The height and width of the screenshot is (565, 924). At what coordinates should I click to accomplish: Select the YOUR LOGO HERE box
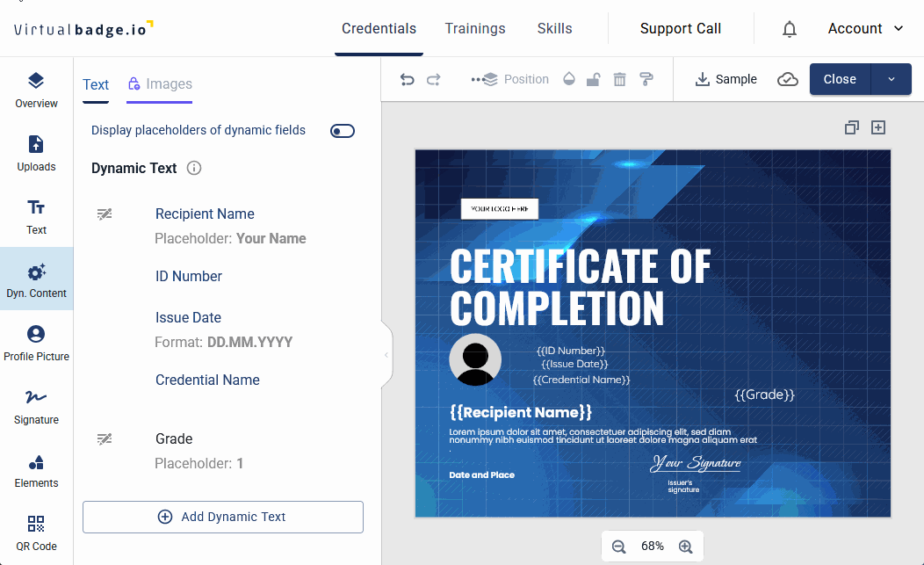[x=499, y=209]
